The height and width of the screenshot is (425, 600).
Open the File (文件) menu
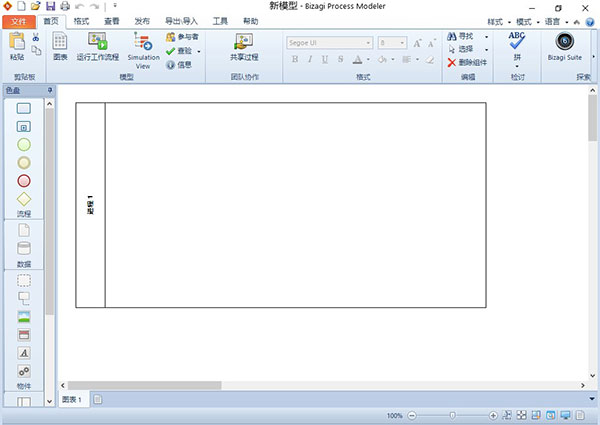pyautogui.click(x=18, y=20)
